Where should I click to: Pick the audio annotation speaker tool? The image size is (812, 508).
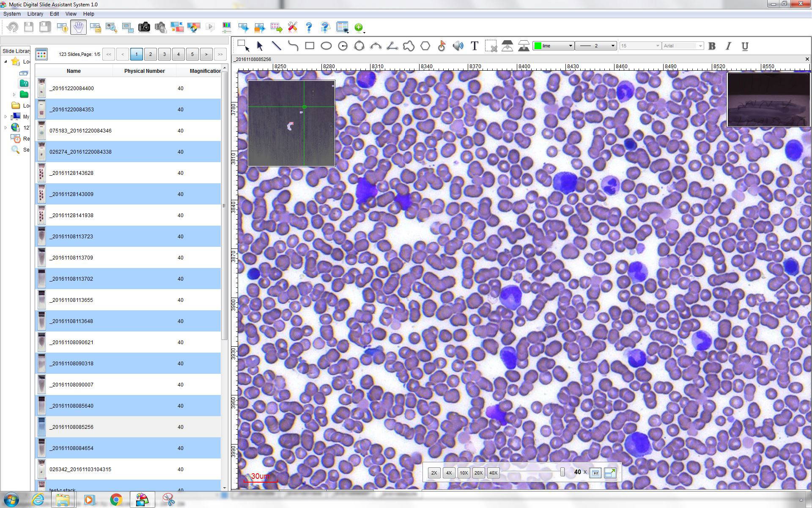(458, 45)
